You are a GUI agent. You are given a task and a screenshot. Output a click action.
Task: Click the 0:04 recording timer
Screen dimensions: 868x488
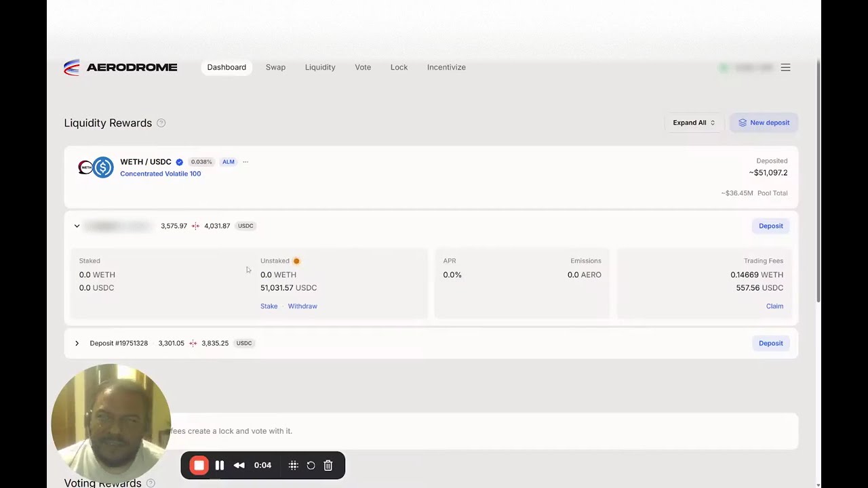click(262, 466)
